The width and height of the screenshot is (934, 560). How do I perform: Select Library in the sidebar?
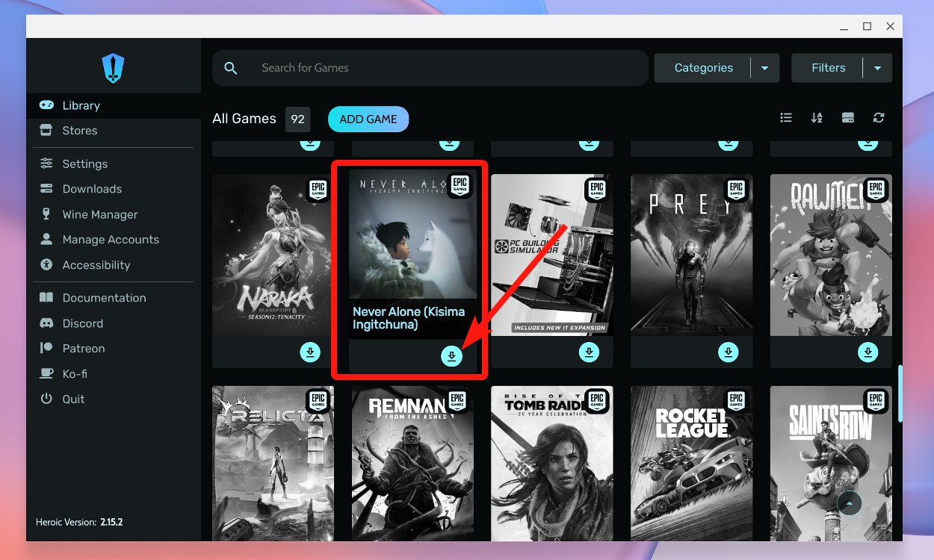[81, 105]
